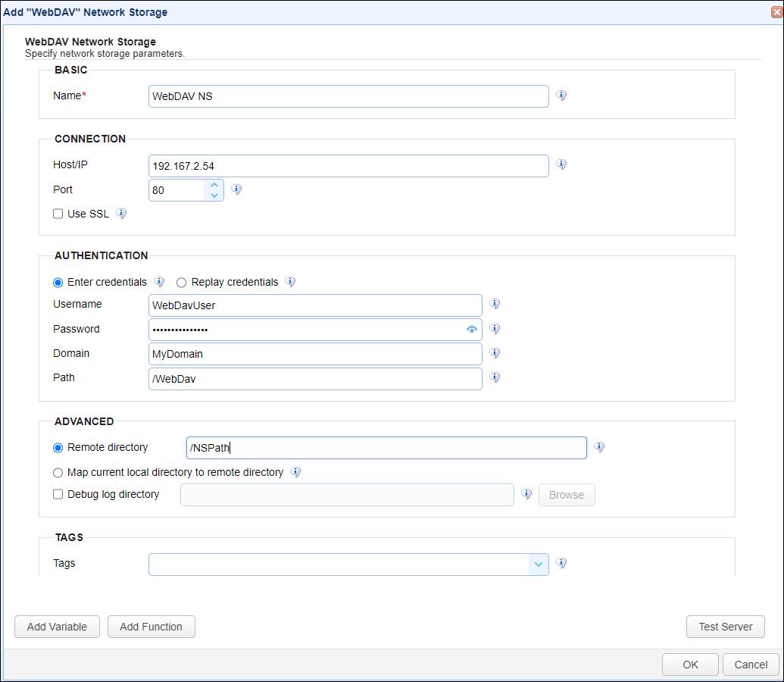Cancel the WebDAV storage dialog
This screenshot has height=682, width=784.
(x=751, y=665)
